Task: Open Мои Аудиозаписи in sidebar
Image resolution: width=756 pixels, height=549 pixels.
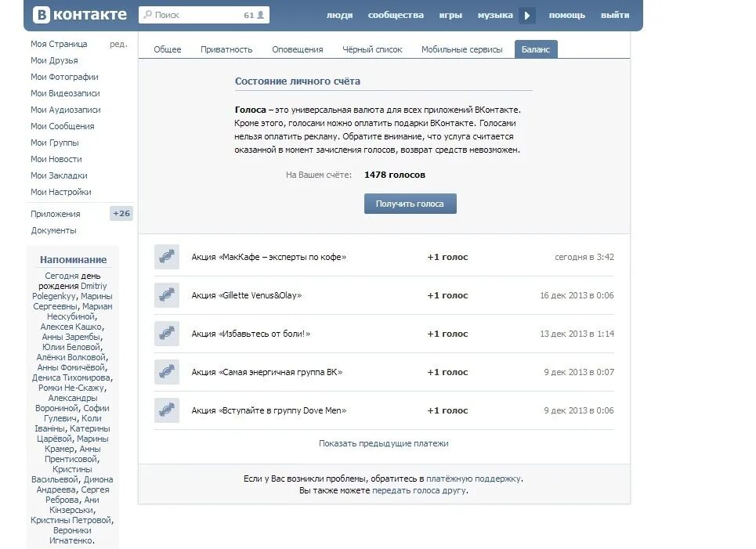Action: click(x=66, y=110)
